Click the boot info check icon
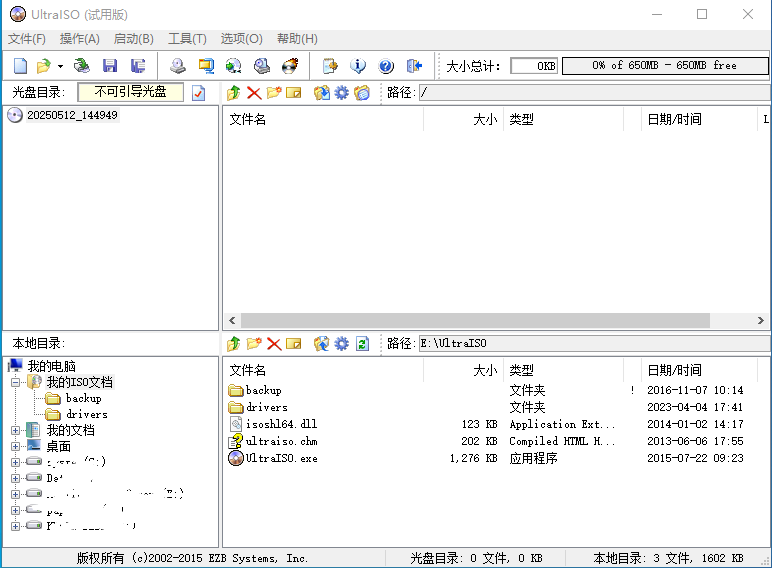The width and height of the screenshot is (772, 568). pyautogui.click(x=198, y=93)
